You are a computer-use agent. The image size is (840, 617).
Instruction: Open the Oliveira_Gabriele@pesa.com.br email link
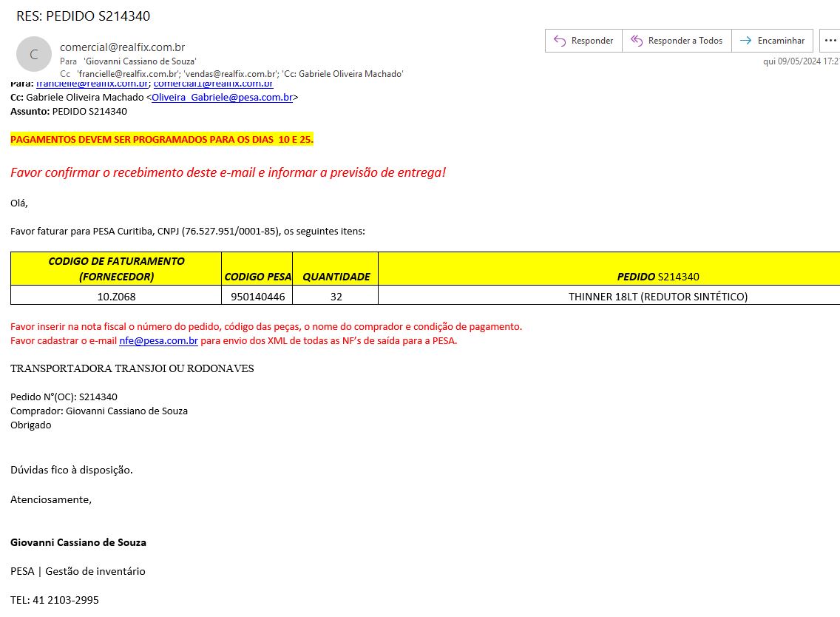222,97
